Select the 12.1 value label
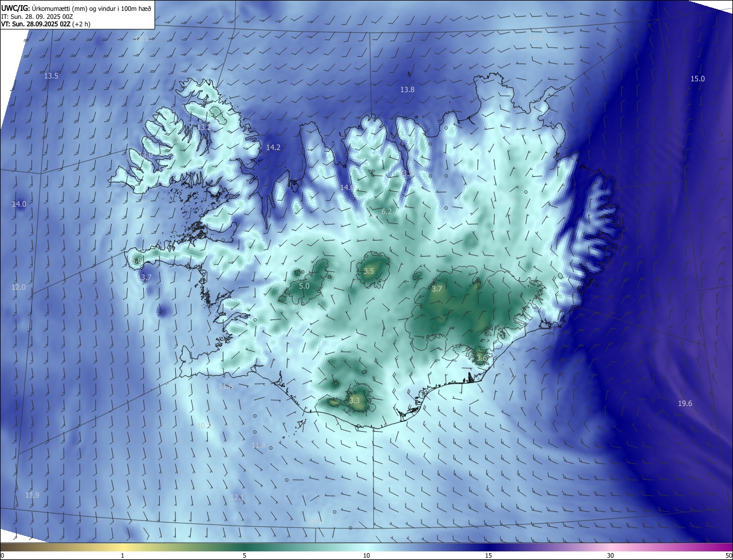The width and height of the screenshot is (733, 560). tap(238, 498)
